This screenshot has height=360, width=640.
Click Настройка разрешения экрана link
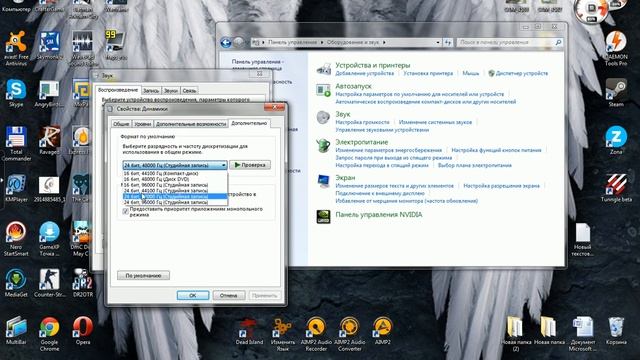point(501,186)
